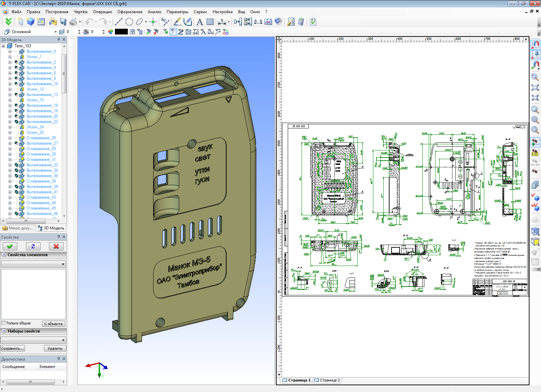Open the Операции menu
The height and width of the screenshot is (392, 541).
click(102, 12)
